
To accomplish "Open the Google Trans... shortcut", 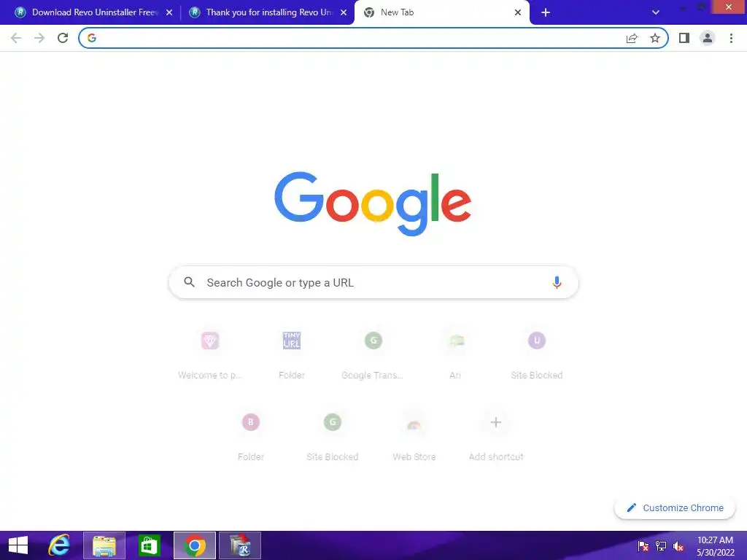I will click(x=373, y=355).
